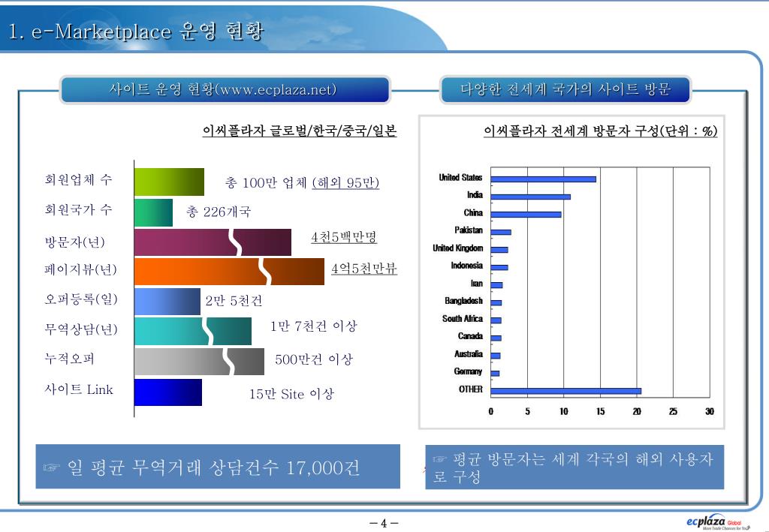Image resolution: width=769 pixels, height=532 pixels.
Task: Click the value '15만 Site 이상'
Action: 292,394
